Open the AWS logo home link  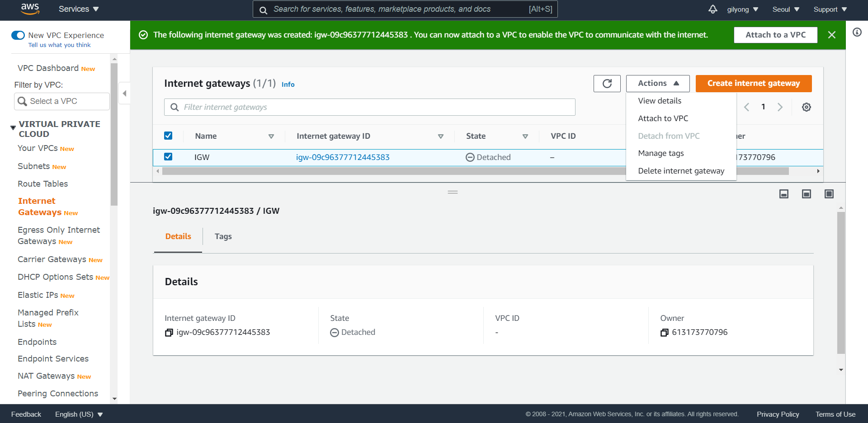(x=30, y=9)
